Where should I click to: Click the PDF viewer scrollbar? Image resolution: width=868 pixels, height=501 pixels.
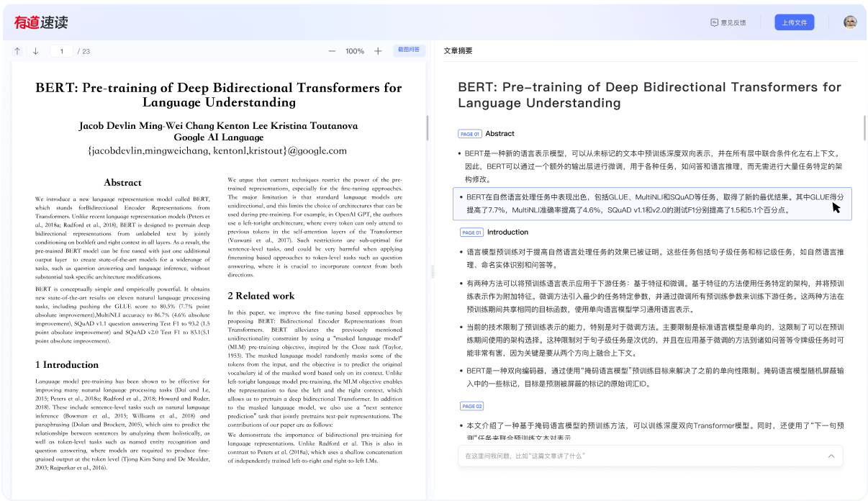[x=428, y=127]
